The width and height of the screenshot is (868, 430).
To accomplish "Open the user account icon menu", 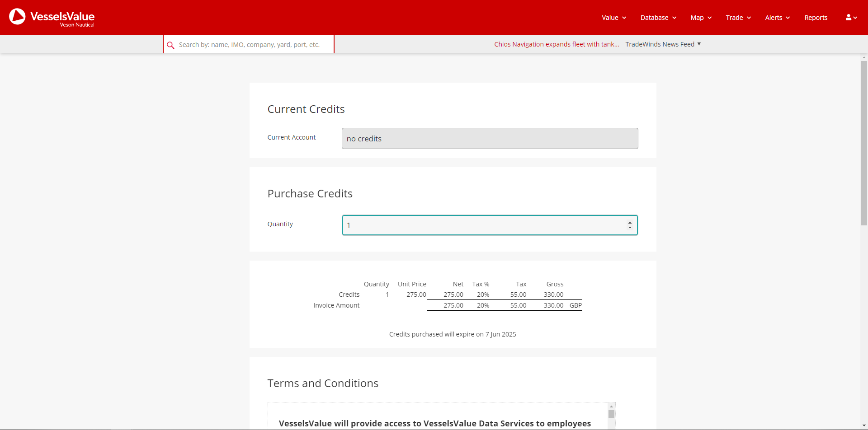I will 851,17.
